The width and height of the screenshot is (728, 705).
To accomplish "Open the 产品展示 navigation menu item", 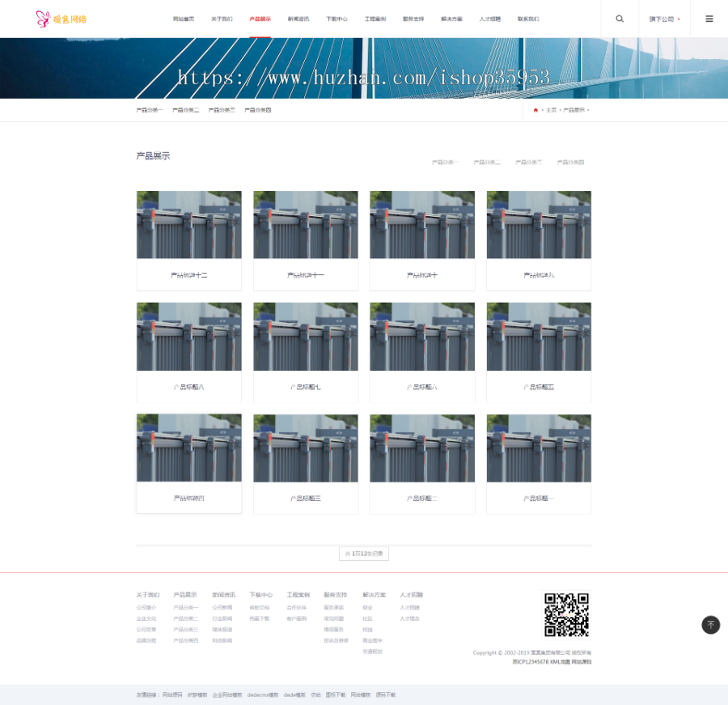I will point(260,19).
